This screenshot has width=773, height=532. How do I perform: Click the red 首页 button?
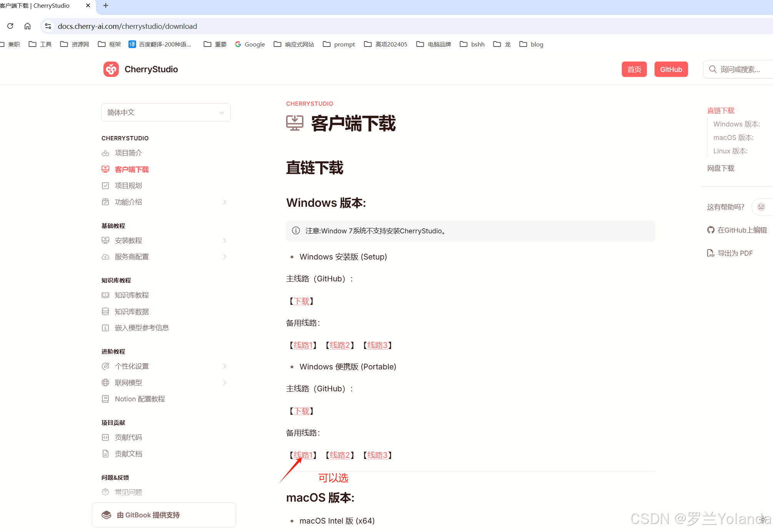[634, 69]
